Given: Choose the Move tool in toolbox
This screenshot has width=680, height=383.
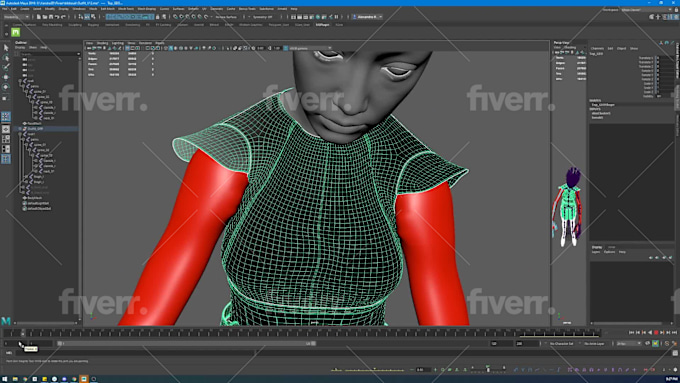Looking at the screenshot, I should tap(6, 77).
